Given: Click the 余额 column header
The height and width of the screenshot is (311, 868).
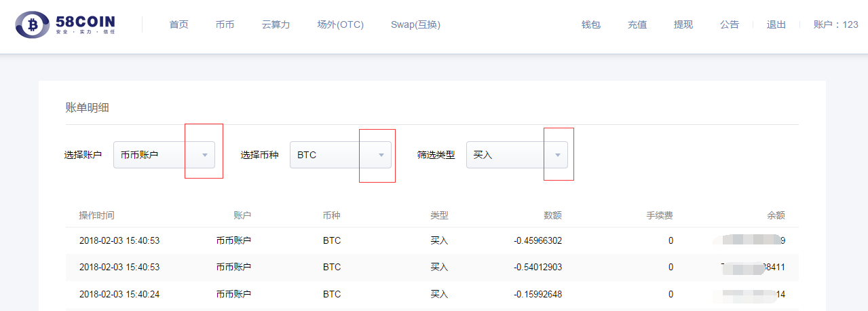Looking at the screenshot, I should point(776,215).
